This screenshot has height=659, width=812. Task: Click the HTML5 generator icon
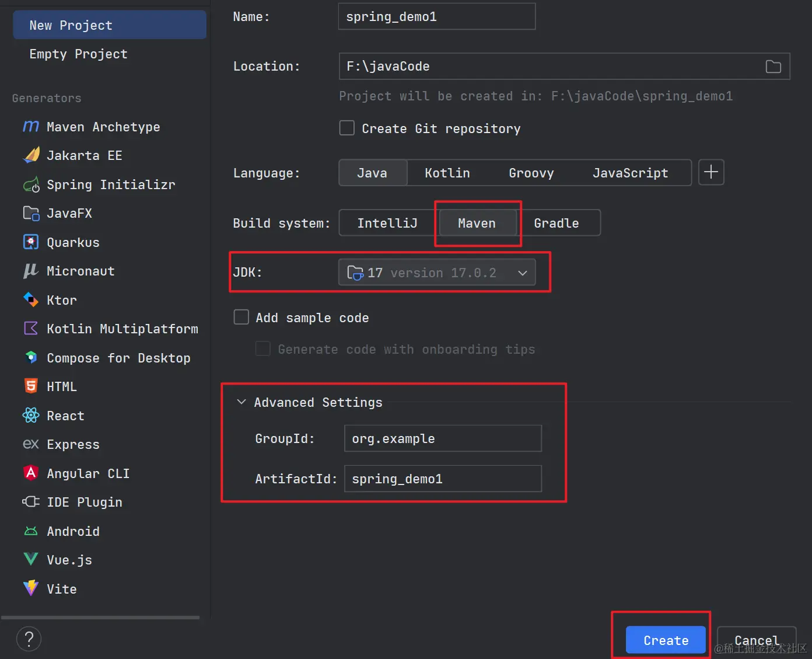[x=31, y=386]
